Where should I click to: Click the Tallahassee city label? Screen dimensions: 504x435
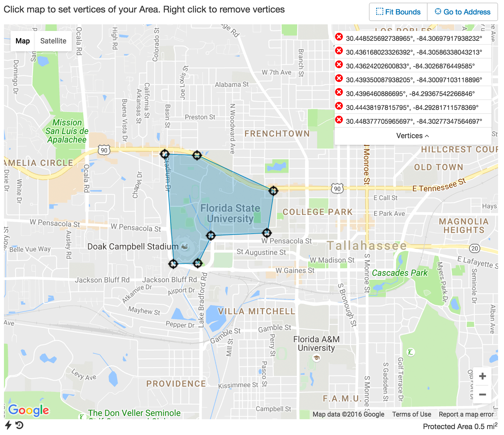[x=367, y=245]
